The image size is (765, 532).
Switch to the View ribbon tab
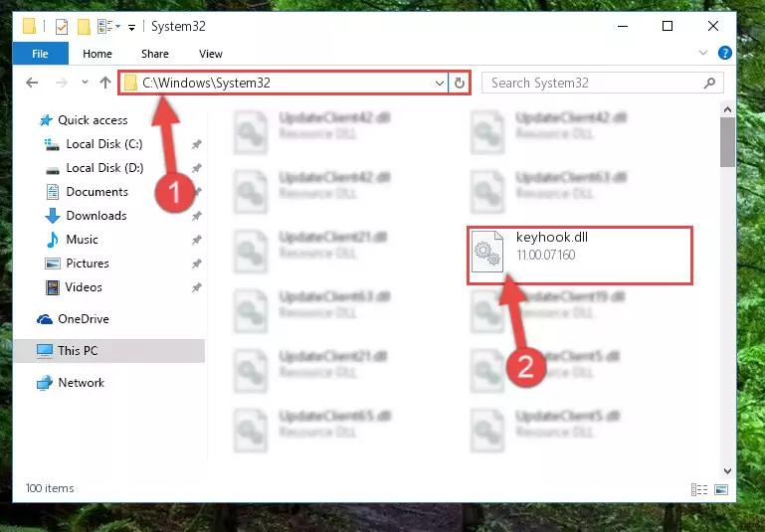210,54
